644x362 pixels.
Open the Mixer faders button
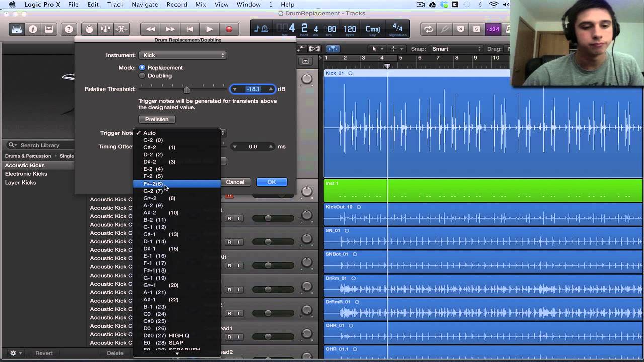[x=105, y=29]
